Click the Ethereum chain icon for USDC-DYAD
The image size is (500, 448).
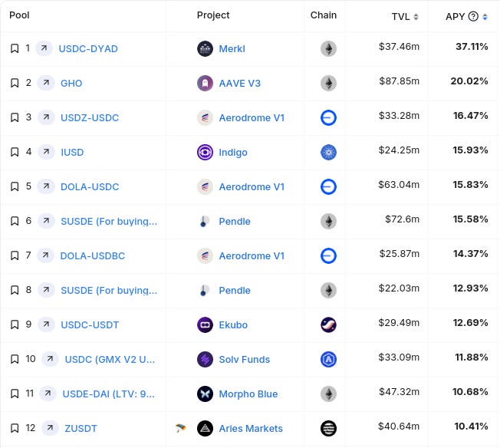tap(328, 49)
